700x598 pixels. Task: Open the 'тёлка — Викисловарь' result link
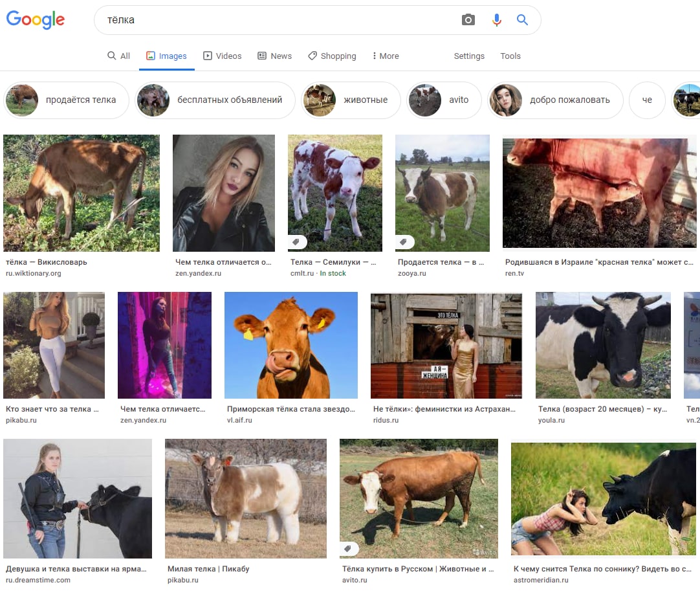click(x=46, y=262)
